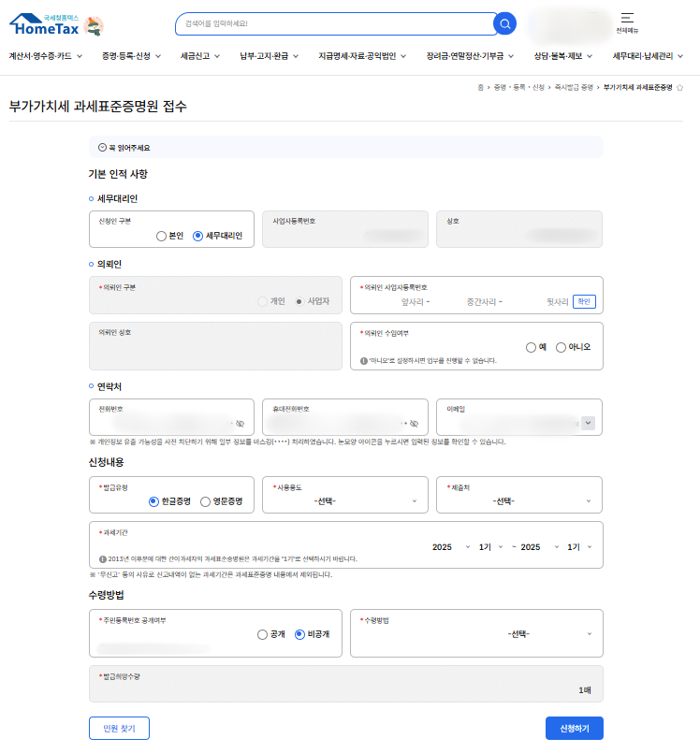Viewport: 700px width, 753px height.
Task: Click the search magnifier button
Action: [504, 23]
